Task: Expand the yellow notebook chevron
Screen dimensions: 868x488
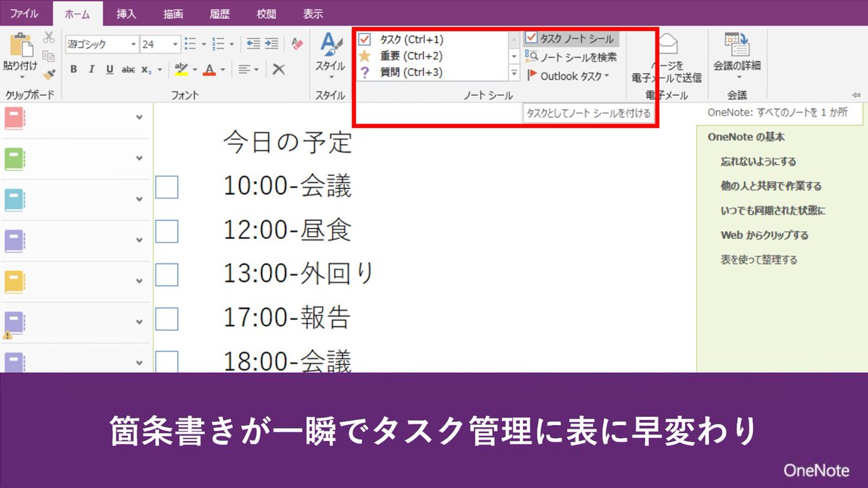Action: [x=140, y=281]
